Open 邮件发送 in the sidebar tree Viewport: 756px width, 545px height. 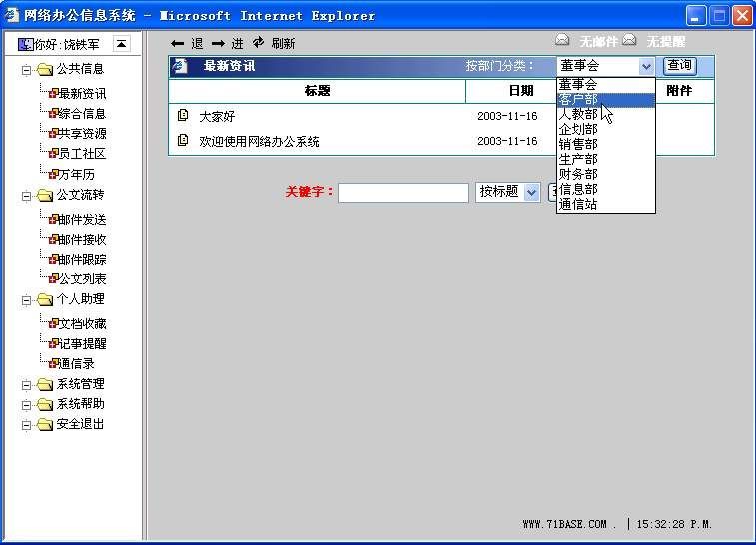tap(81, 219)
